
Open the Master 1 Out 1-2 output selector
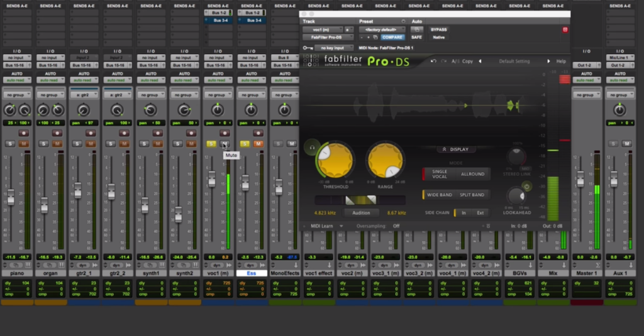(x=587, y=65)
